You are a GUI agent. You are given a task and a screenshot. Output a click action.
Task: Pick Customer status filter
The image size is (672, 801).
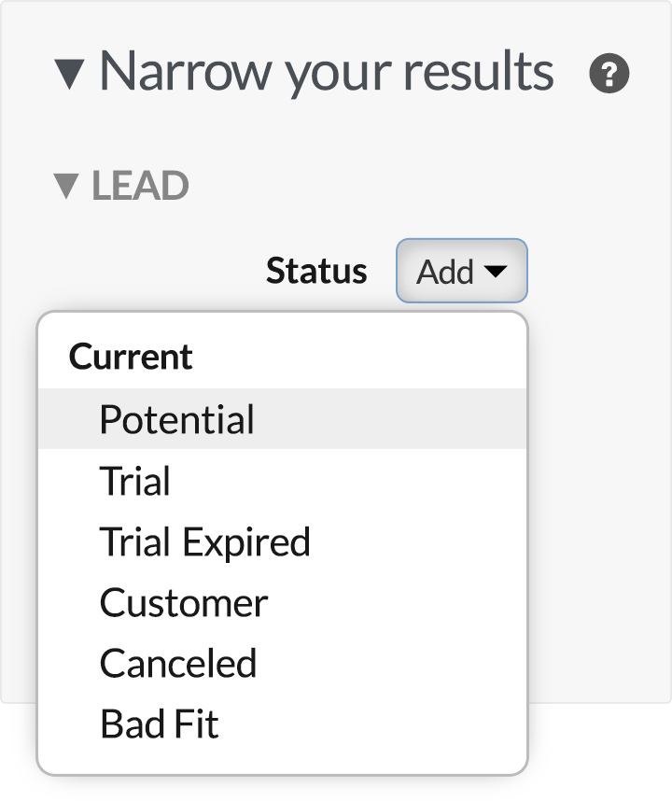click(283, 603)
